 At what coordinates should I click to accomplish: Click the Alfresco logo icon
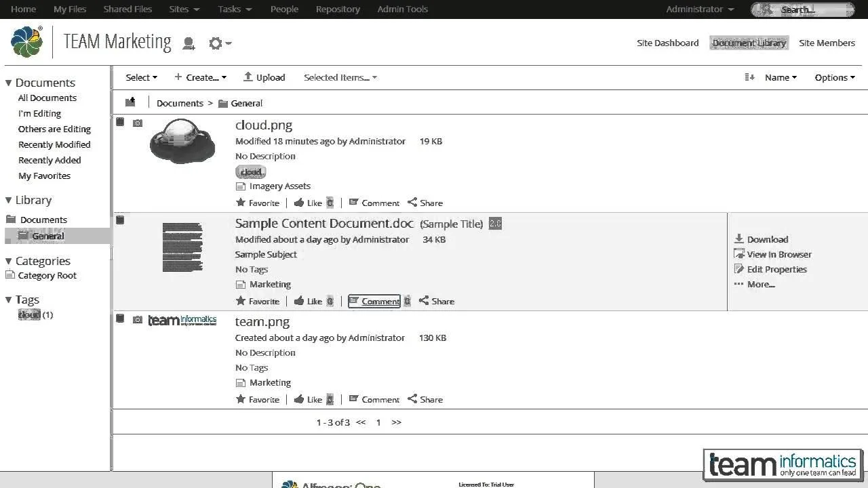point(27,42)
